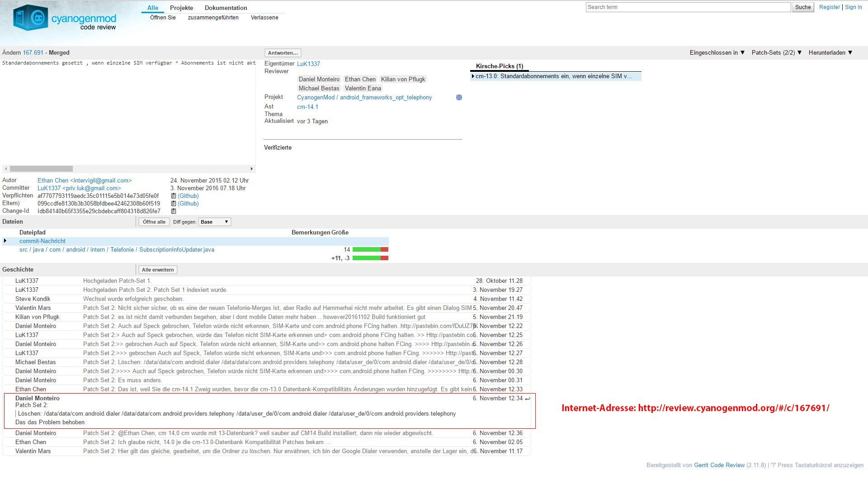Open the Eingeschlossen in dropdown
The width and height of the screenshot is (868, 478).
coord(717,53)
